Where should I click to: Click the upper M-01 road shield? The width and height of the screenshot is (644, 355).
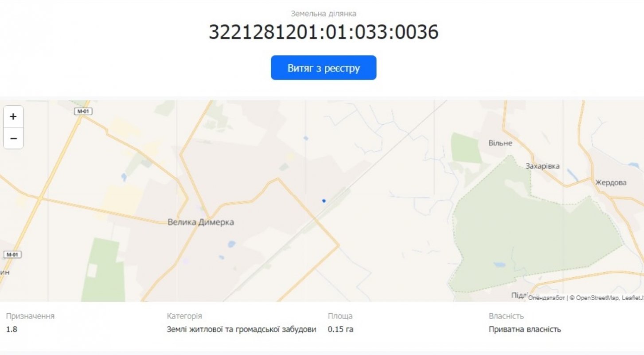pos(83,111)
